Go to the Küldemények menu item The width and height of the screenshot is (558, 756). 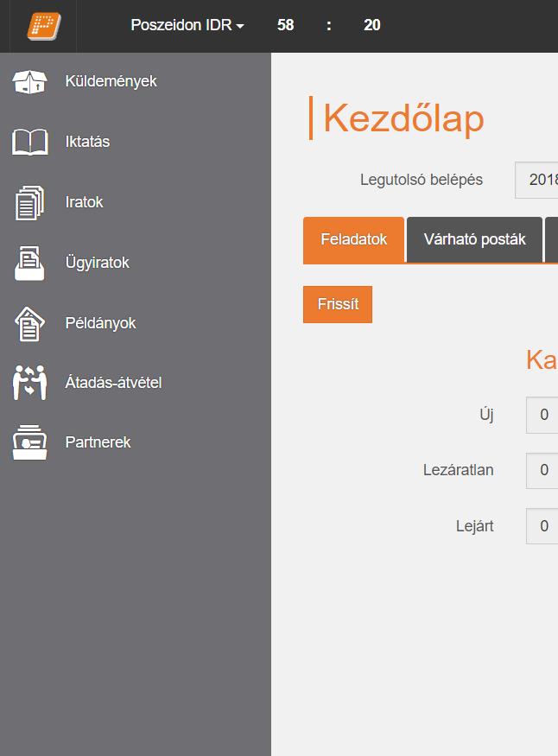coord(111,81)
